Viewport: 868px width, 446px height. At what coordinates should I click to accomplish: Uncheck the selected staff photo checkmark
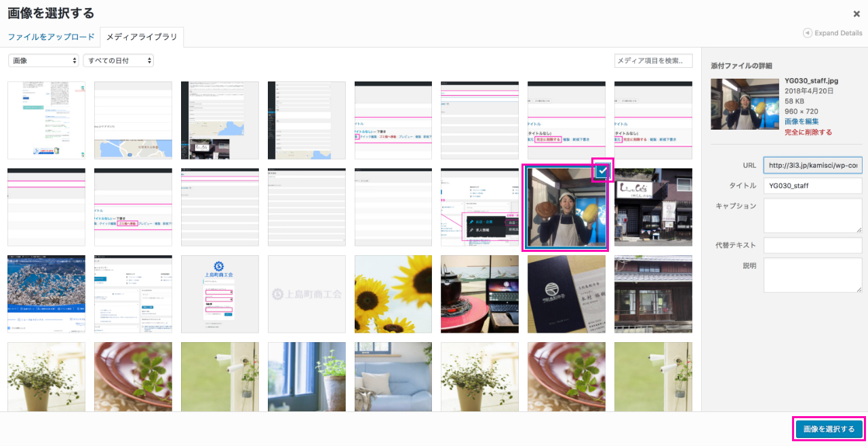click(602, 171)
